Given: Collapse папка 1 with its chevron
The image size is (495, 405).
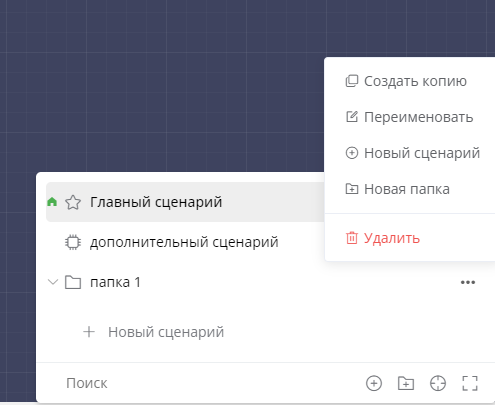Looking at the screenshot, I should pos(53,282).
